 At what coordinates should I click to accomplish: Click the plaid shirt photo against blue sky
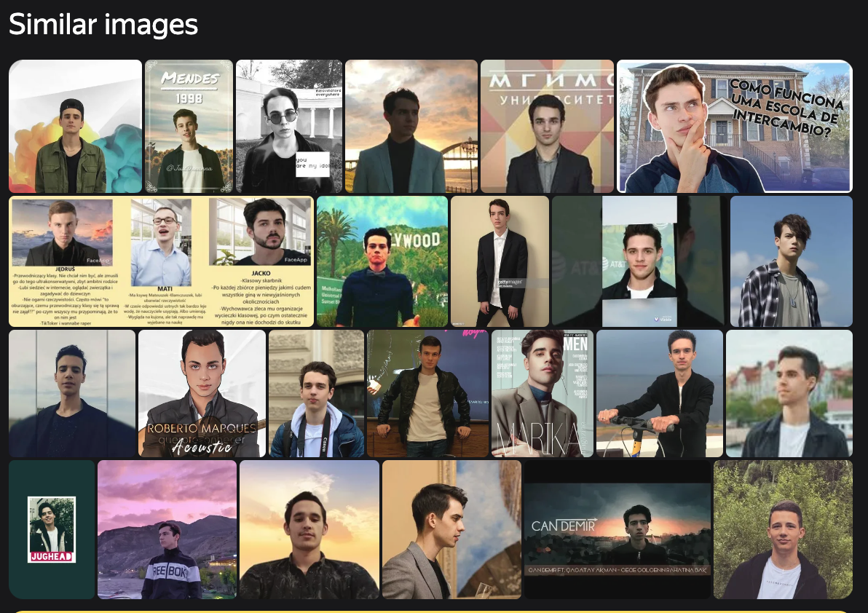[791, 261]
